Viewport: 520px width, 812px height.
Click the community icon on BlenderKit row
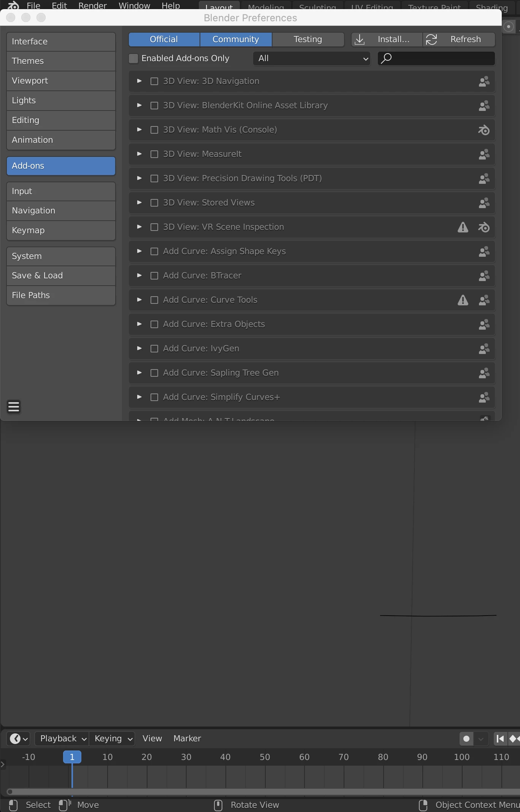pyautogui.click(x=484, y=106)
